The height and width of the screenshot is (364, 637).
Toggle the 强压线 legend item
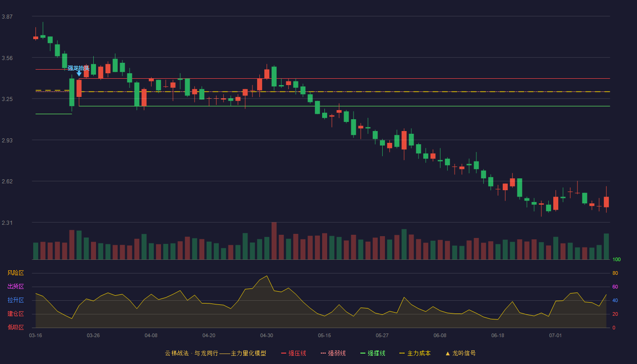(x=293, y=353)
